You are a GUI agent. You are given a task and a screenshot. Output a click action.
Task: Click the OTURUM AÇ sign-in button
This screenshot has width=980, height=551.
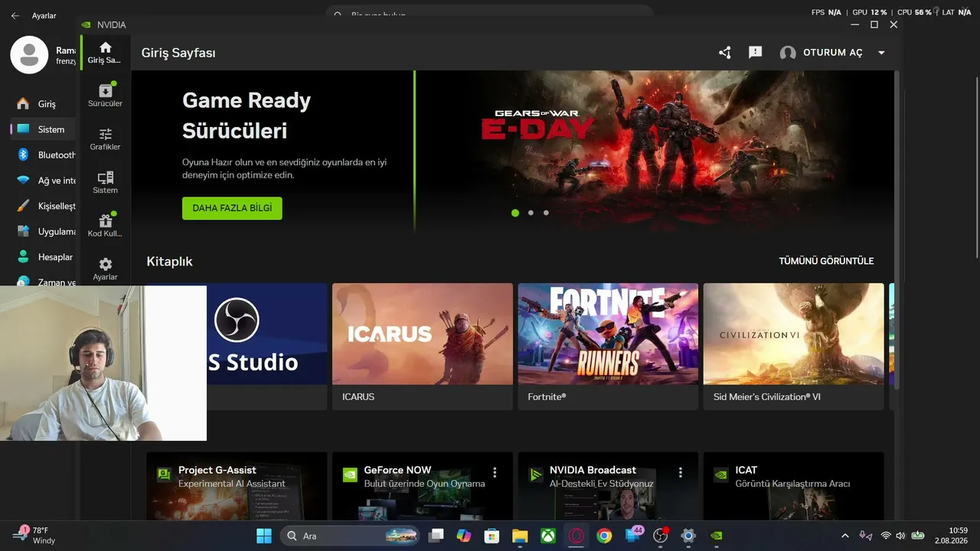coord(833,53)
